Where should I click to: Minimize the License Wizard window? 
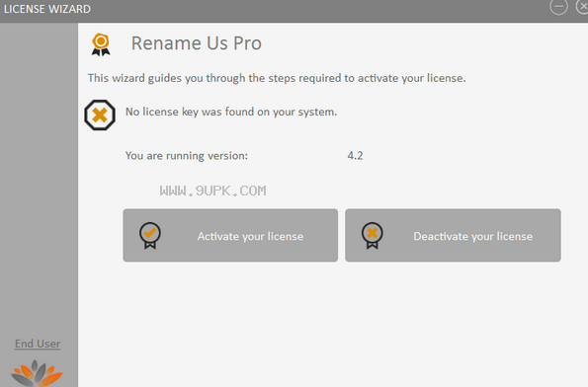click(x=558, y=6)
